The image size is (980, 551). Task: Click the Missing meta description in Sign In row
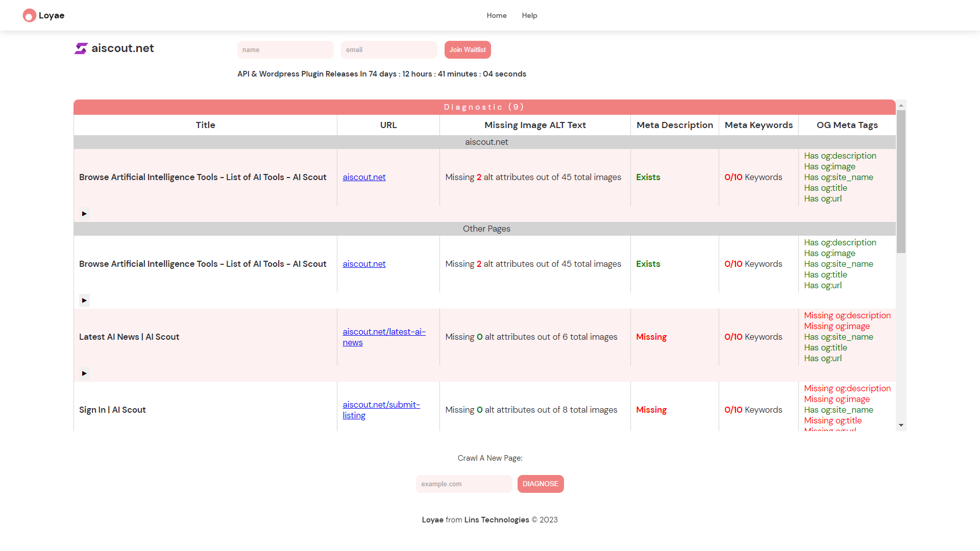(x=651, y=410)
